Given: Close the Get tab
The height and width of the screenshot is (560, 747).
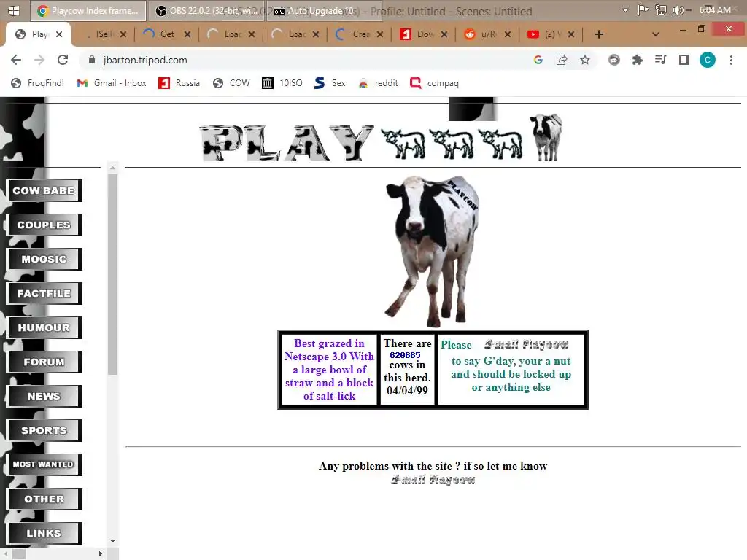Looking at the screenshot, I should (x=187, y=34).
